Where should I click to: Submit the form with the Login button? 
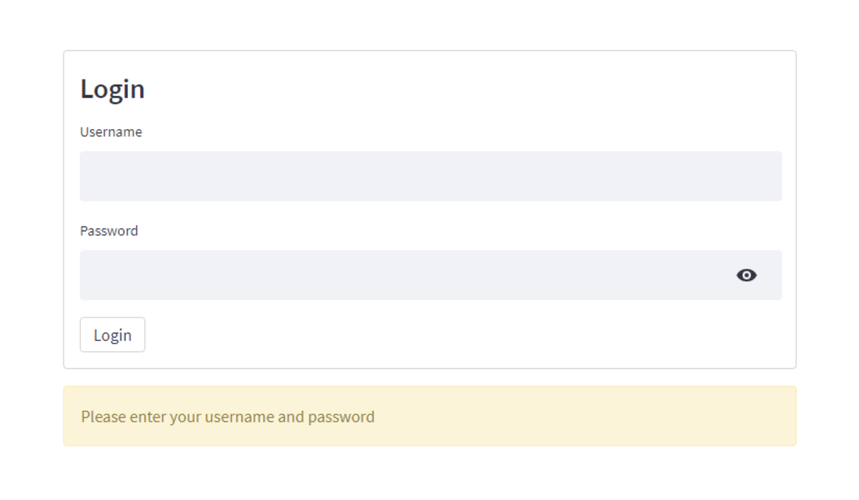[x=112, y=335]
